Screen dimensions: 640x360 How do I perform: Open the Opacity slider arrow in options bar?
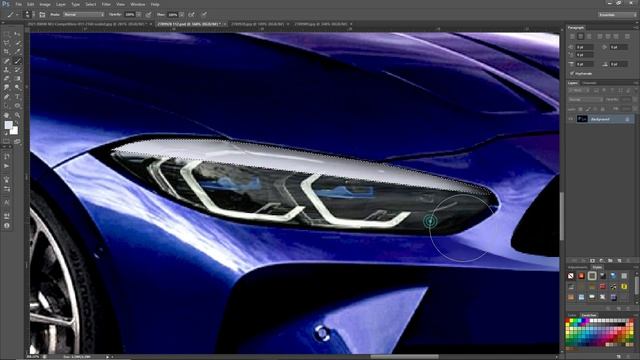[139, 14]
